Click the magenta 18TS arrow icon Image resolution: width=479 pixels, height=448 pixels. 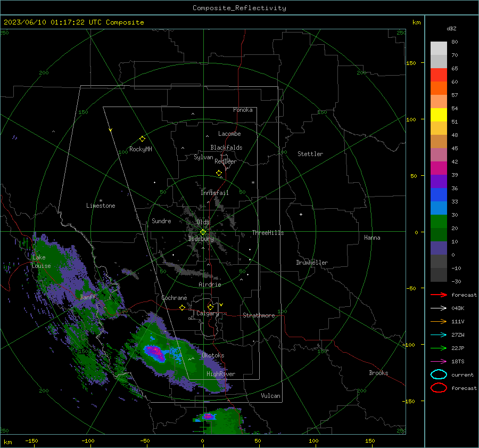coord(439,362)
